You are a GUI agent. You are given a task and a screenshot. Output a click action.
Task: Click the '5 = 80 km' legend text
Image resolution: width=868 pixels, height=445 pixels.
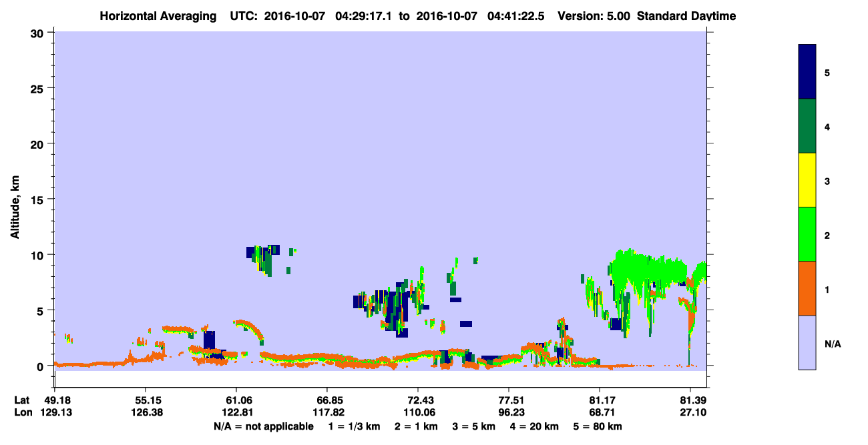click(598, 426)
